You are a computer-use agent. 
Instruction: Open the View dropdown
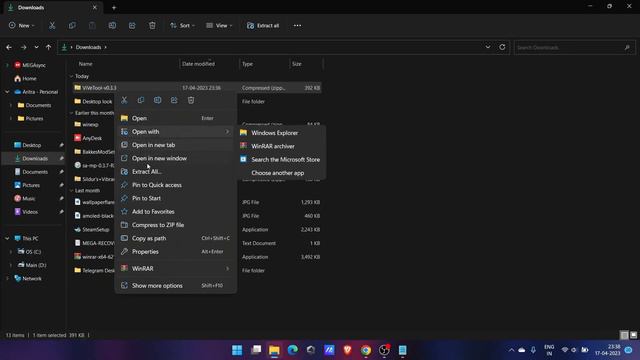(x=219, y=25)
